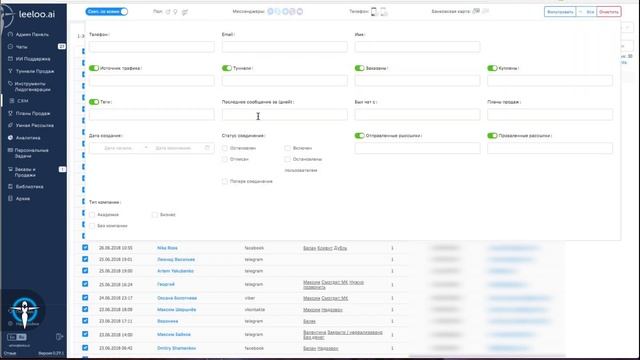Click the Библиотека icon in the sidebar
640x360 pixels.
pos(11,187)
